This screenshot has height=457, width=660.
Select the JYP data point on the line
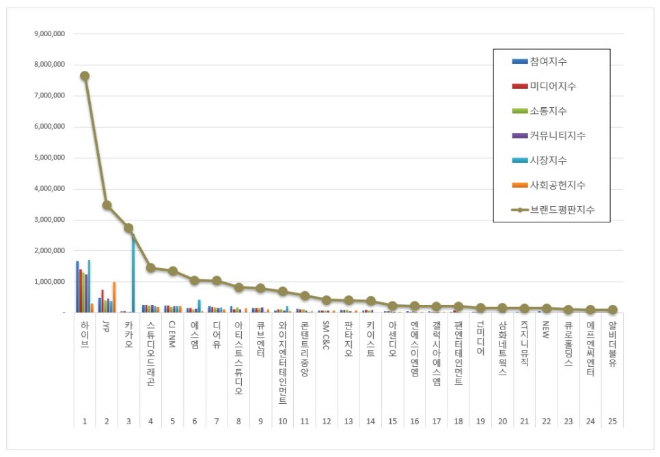(107, 205)
